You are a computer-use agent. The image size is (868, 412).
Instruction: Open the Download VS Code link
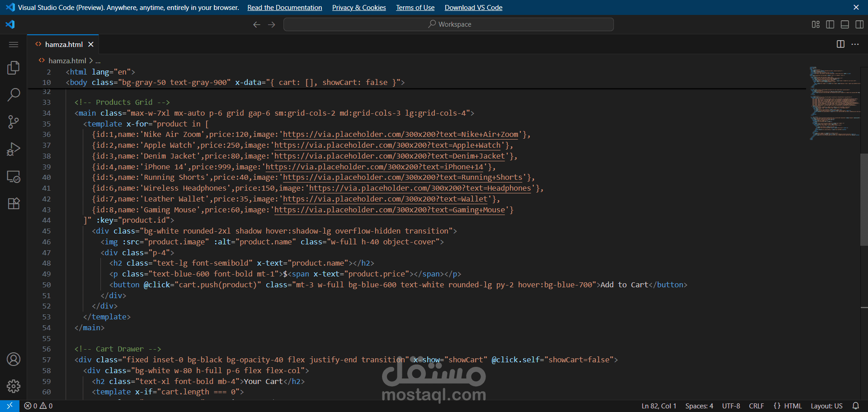[x=473, y=8]
